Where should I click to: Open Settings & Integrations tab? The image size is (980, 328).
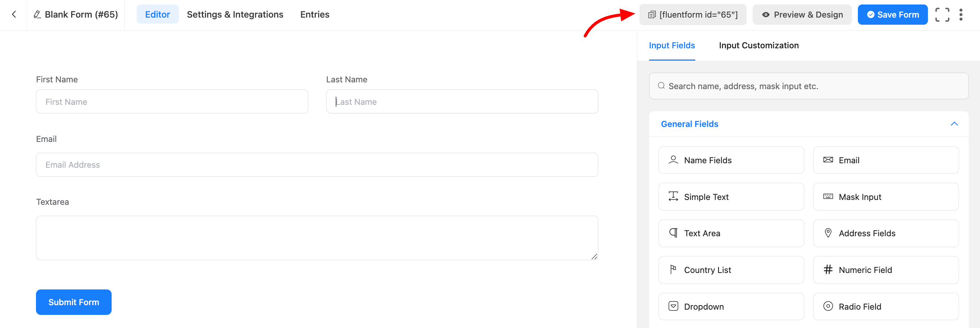235,15
